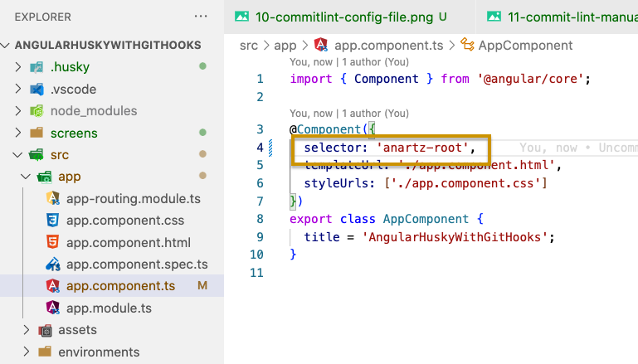Image resolution: width=638 pixels, height=364 pixels.
Task: Click the .vscode folder icon
Action: click(x=37, y=89)
